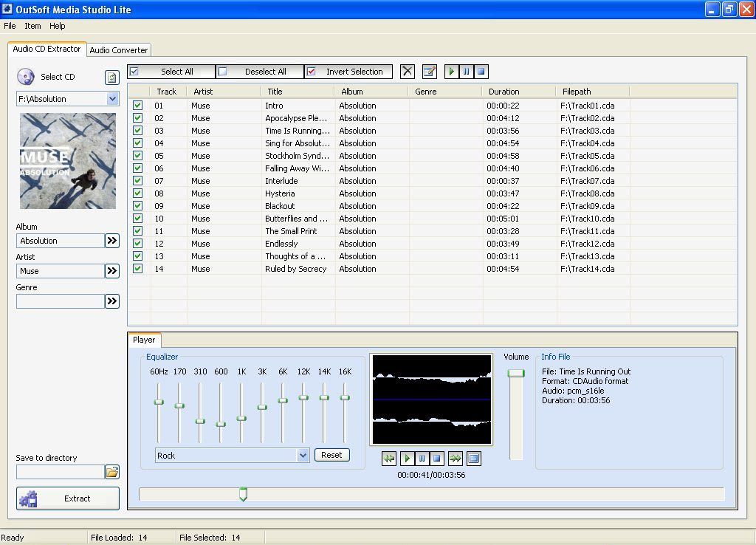Image resolution: width=756 pixels, height=545 pixels.
Task: Open the equalizer preset dropdown showing Rock
Action: point(303,455)
